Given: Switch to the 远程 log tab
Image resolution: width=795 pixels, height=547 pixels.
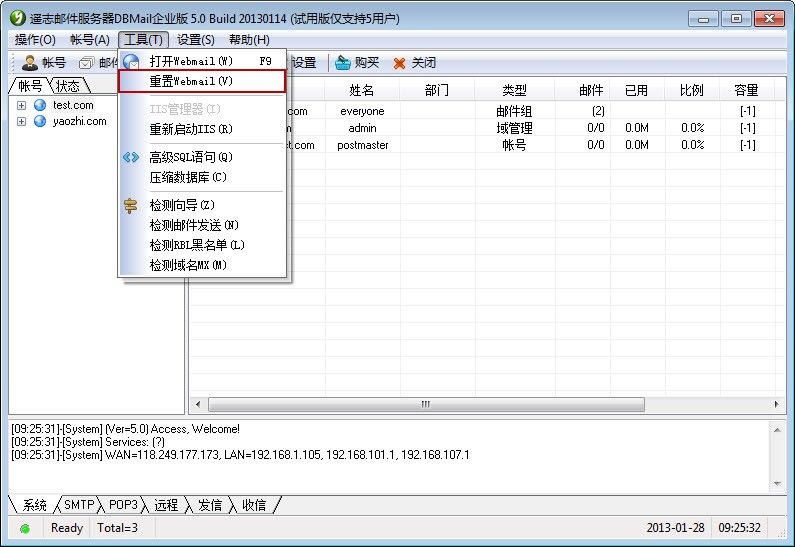Looking at the screenshot, I should click(x=166, y=505).
